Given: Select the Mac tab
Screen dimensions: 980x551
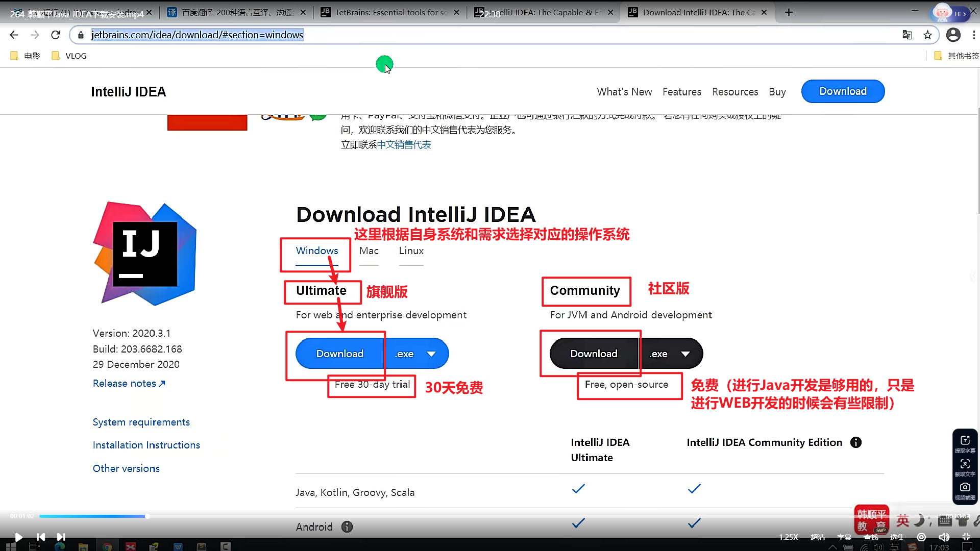Looking at the screenshot, I should pyautogui.click(x=369, y=251).
